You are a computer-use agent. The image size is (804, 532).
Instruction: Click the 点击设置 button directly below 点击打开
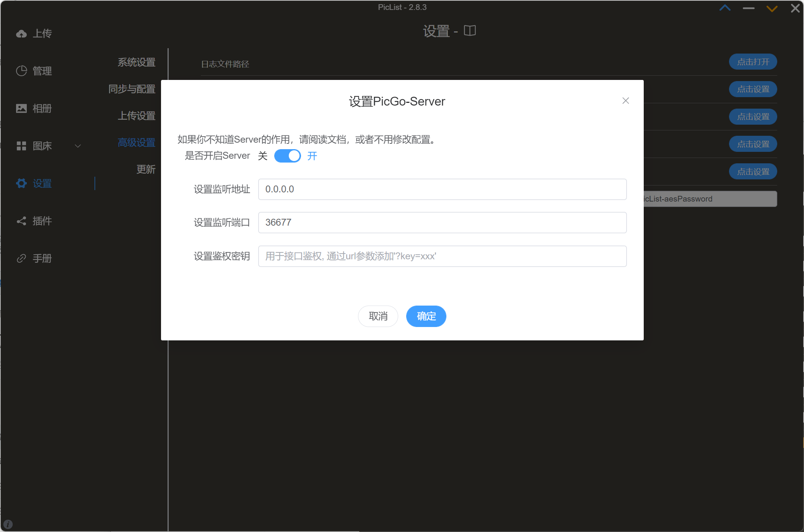[753, 89]
